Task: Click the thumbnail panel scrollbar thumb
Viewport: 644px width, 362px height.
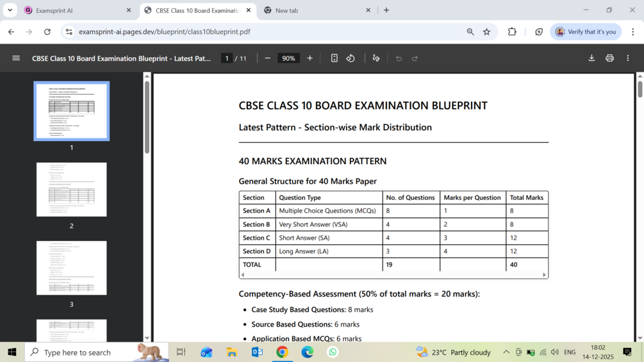Action: click(x=147, y=117)
